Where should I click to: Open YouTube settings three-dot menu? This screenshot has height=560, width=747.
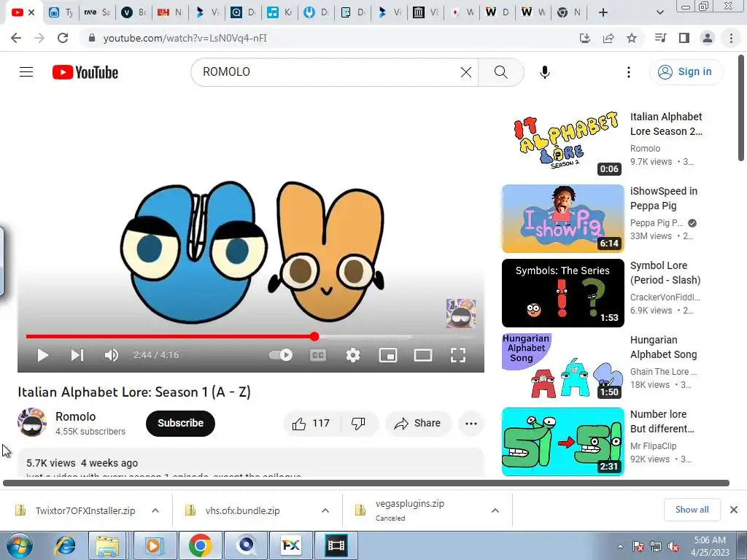628,72
